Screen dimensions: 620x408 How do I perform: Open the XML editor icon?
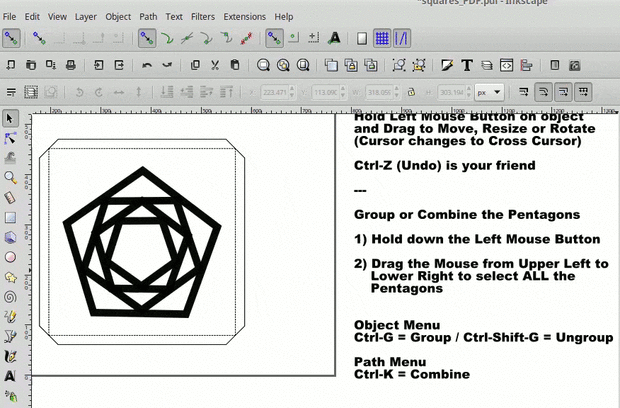coord(507,65)
